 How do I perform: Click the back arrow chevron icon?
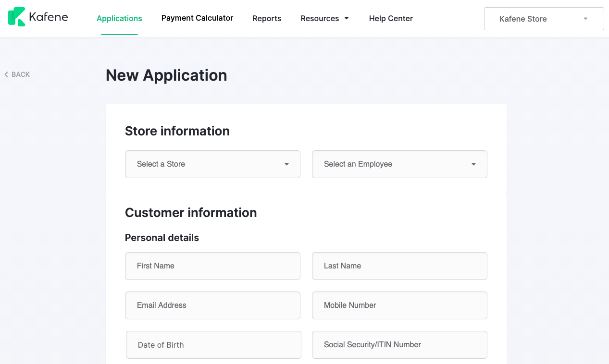[x=6, y=74]
